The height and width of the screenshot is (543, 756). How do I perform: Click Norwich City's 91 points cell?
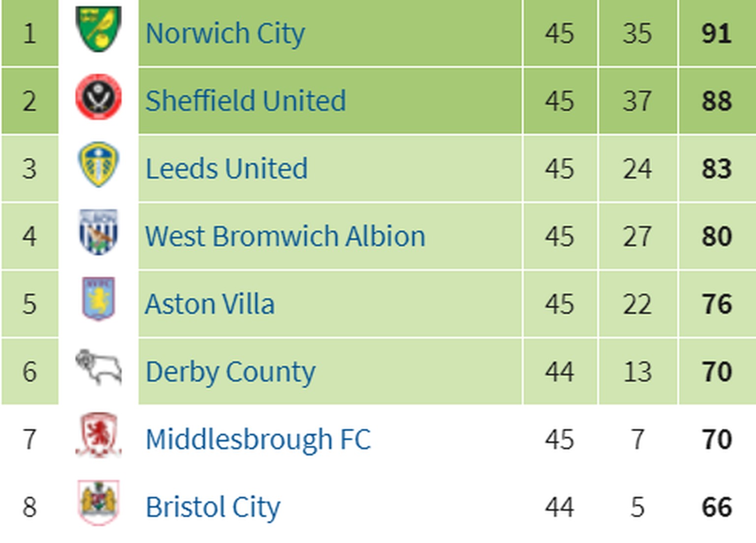(717, 33)
